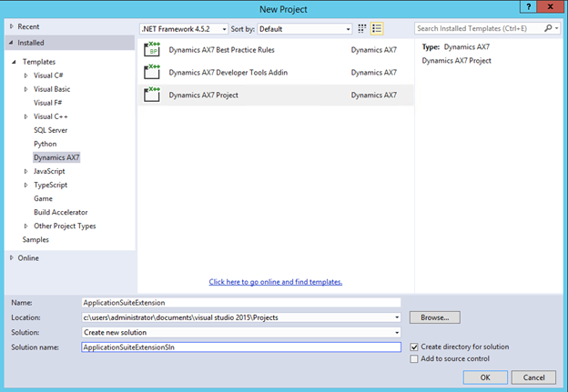Viewport: 568px width, 392px height.
Task: Select TypeScript label in tree
Action: point(50,185)
